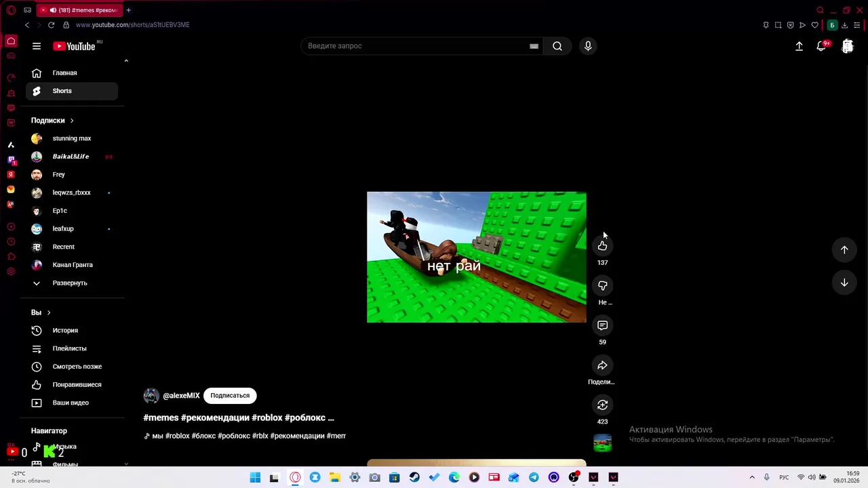Share the current short
The height and width of the screenshot is (488, 868).
click(x=602, y=366)
